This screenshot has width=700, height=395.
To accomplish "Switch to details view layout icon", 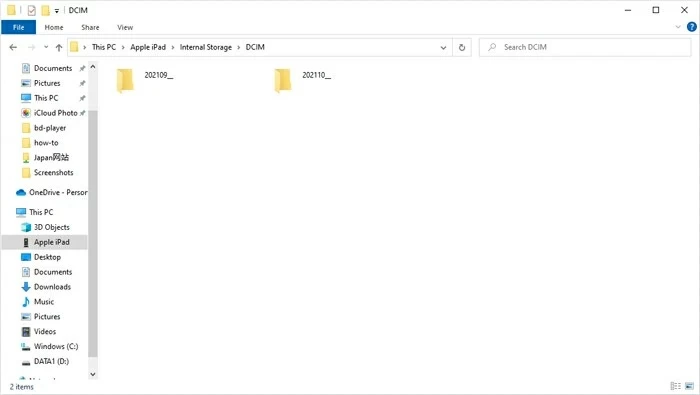I will (675, 386).
